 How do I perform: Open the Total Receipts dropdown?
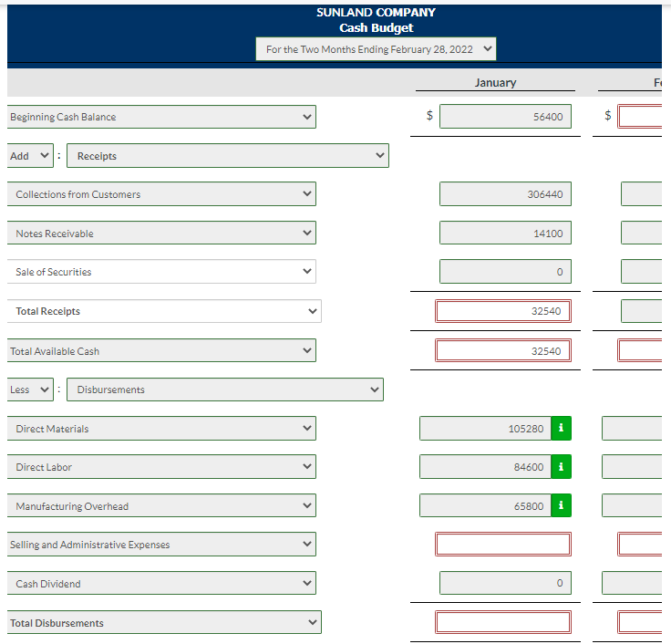(164, 311)
